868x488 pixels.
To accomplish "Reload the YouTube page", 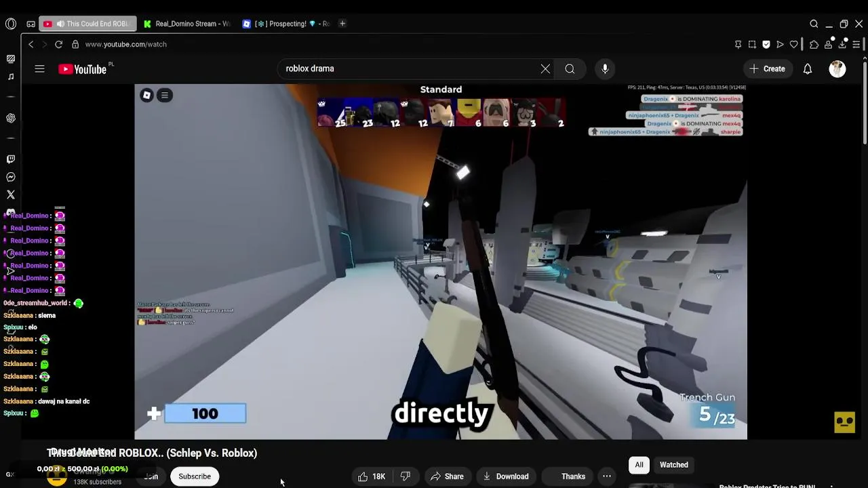I will point(58,44).
